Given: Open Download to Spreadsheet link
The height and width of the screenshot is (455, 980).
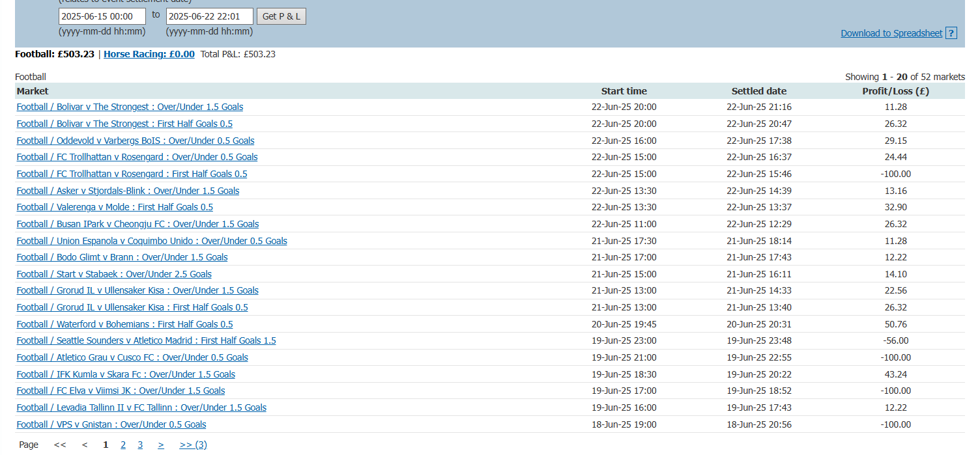Looking at the screenshot, I should 891,33.
